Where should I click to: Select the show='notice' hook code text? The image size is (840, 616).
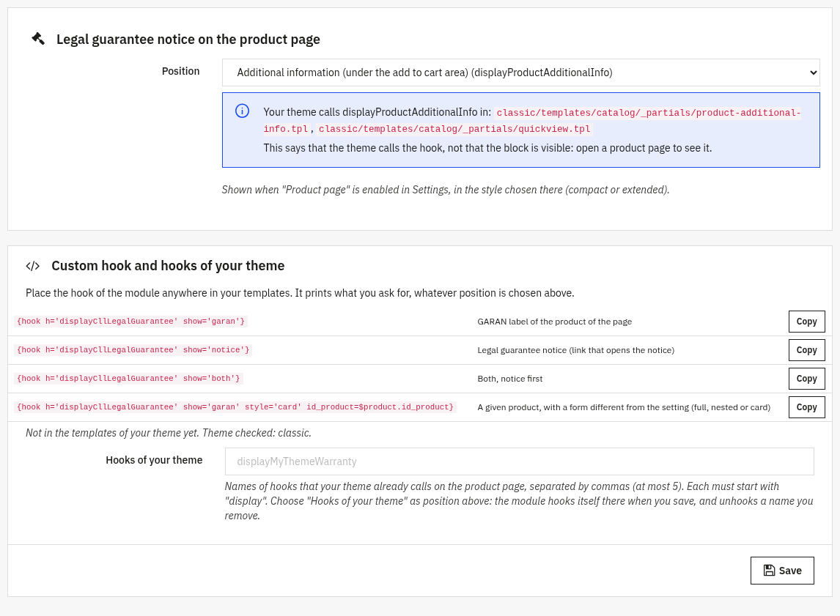pyautogui.click(x=133, y=350)
